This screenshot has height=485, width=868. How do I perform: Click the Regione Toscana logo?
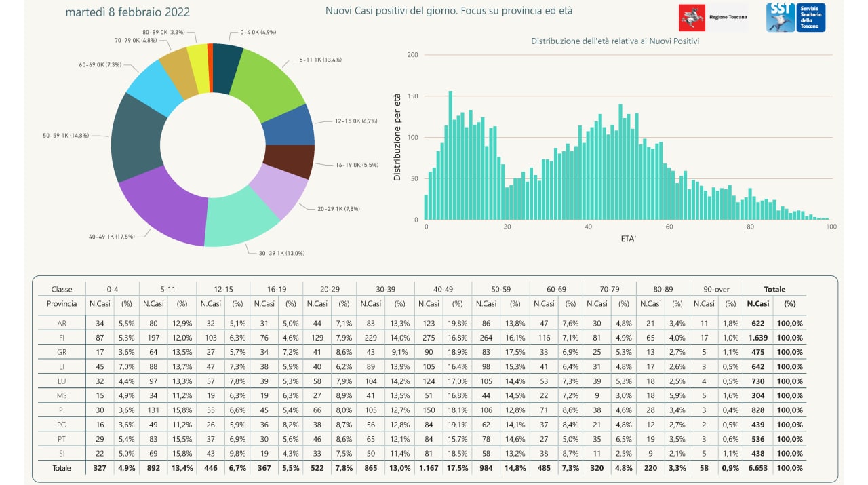click(x=713, y=17)
